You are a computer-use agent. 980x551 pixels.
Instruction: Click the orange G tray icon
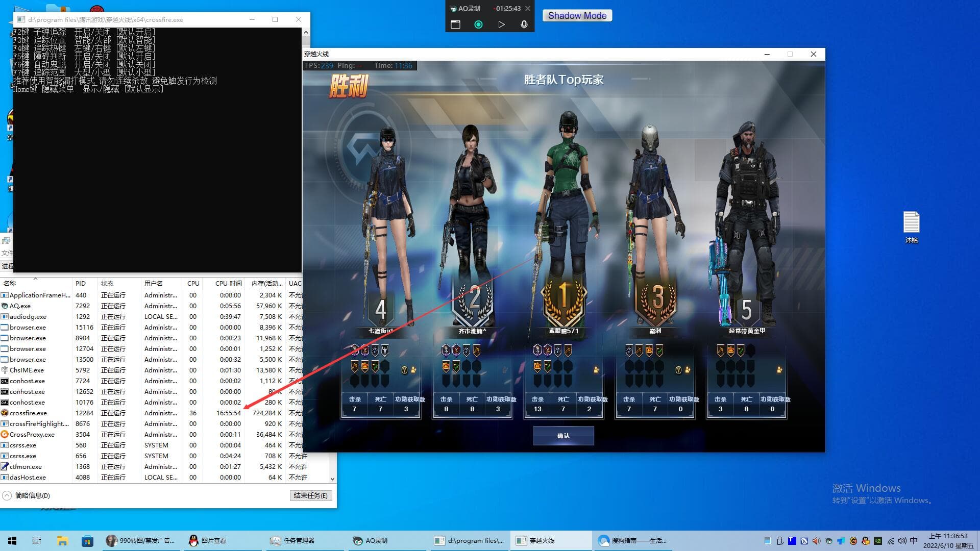click(x=853, y=541)
